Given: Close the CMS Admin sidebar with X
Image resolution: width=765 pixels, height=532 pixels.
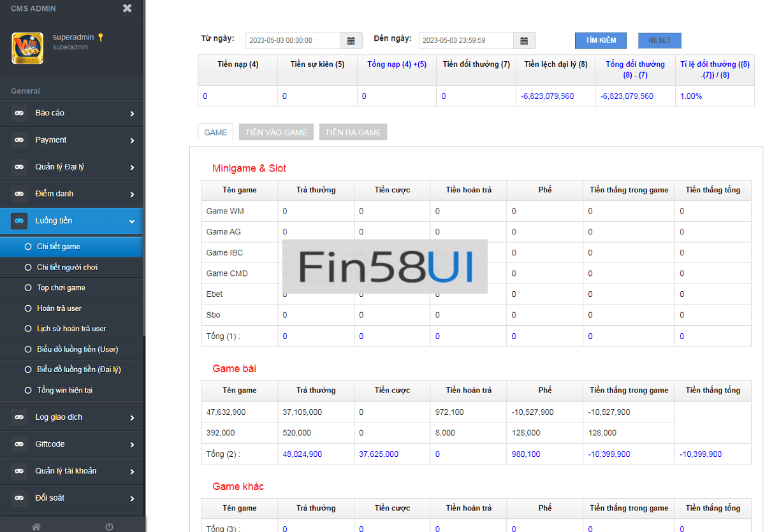Looking at the screenshot, I should 127,8.
